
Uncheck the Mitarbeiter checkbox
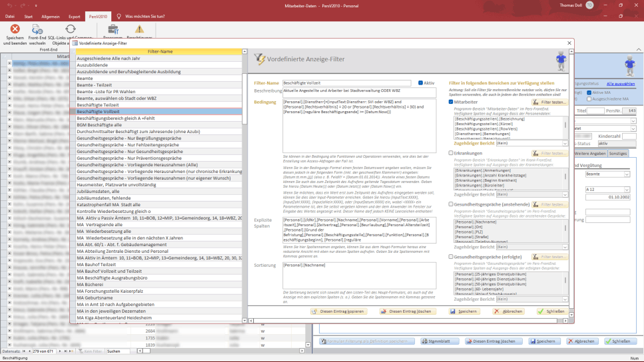pos(451,102)
